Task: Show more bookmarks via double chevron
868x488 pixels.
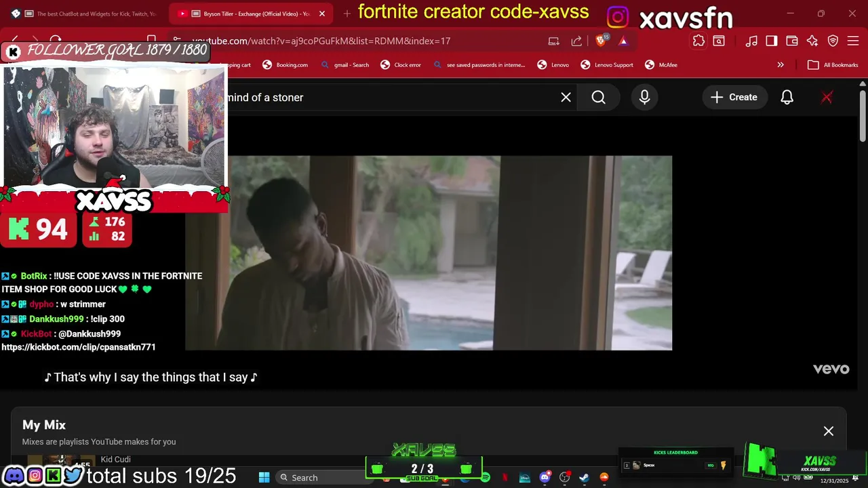Action: pos(781,65)
